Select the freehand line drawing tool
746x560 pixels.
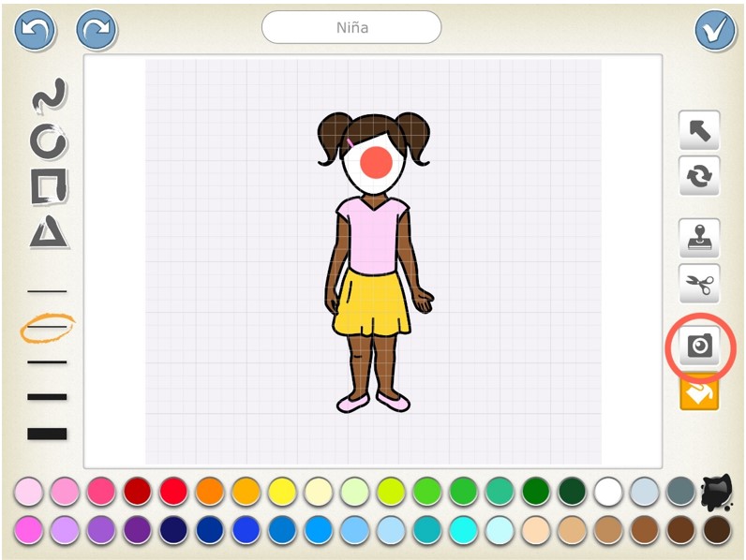pos(50,96)
